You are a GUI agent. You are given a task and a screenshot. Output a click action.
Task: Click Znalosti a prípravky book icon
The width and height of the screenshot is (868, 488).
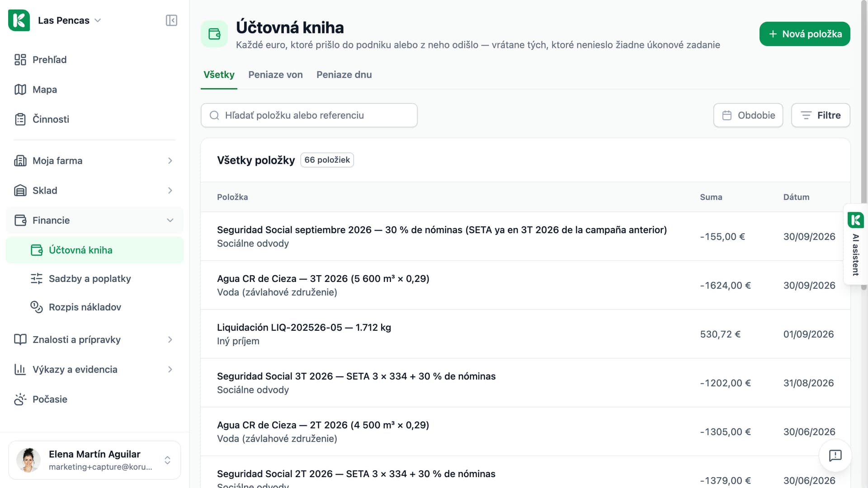tap(20, 339)
